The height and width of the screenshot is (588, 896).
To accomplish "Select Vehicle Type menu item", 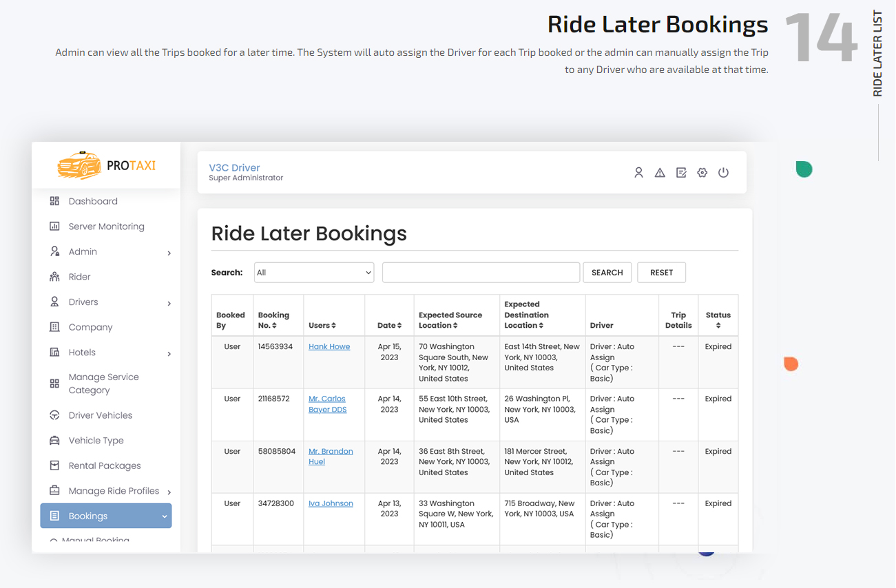I will [96, 441].
